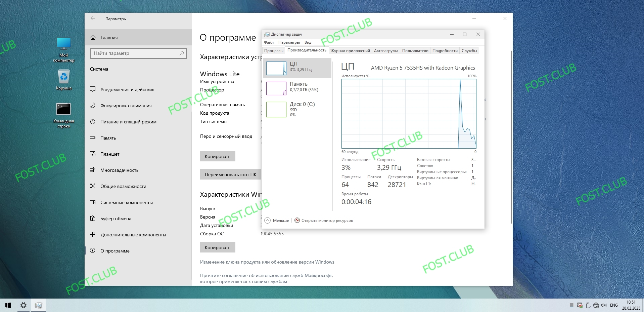
Task: Click the Settings window vertical scrollbar
Action: [x=511, y=137]
